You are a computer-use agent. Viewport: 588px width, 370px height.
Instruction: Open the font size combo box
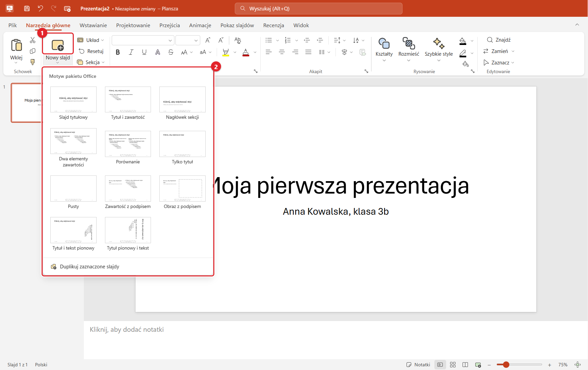[x=188, y=40]
